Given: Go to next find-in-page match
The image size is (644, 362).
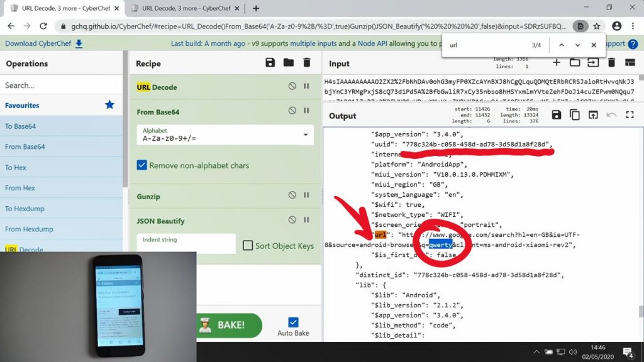Looking at the screenshot, I should (x=577, y=45).
